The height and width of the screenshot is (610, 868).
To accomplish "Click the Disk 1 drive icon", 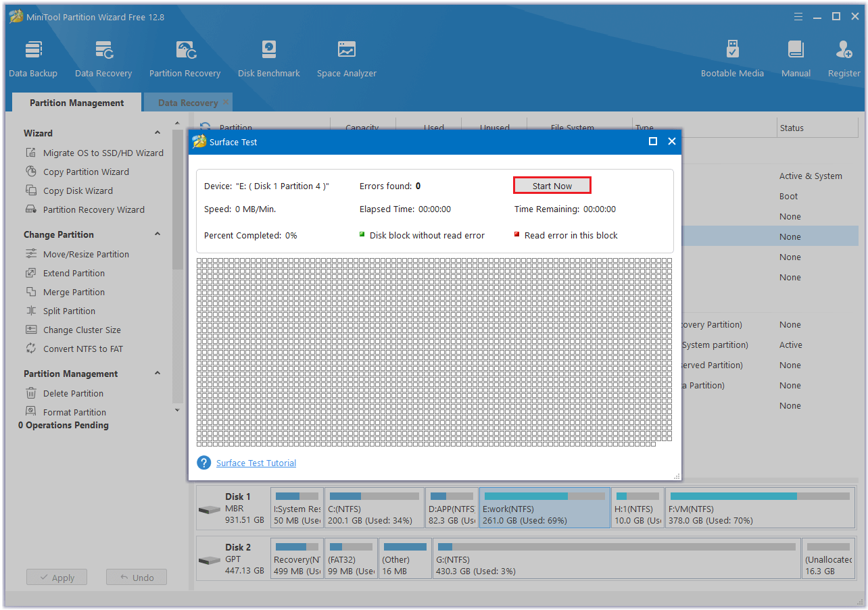I will coord(210,509).
